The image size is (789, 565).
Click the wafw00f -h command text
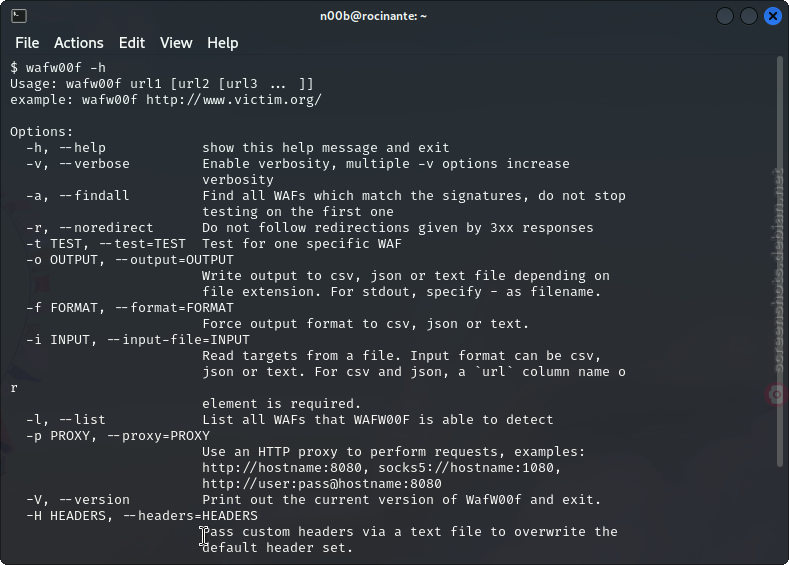click(66, 68)
